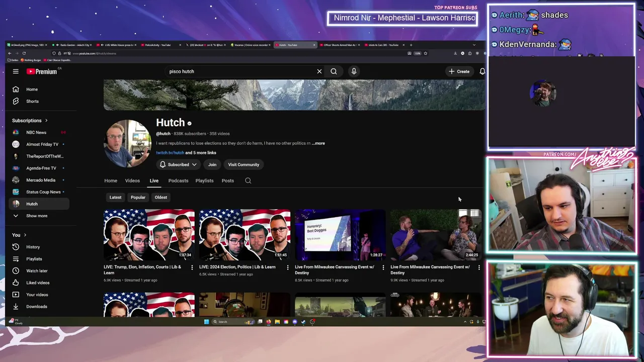This screenshot has height=362, width=644.
Task: Open options for 2:44:25 Milwaukee Canvassing video
Action: [x=478, y=267]
